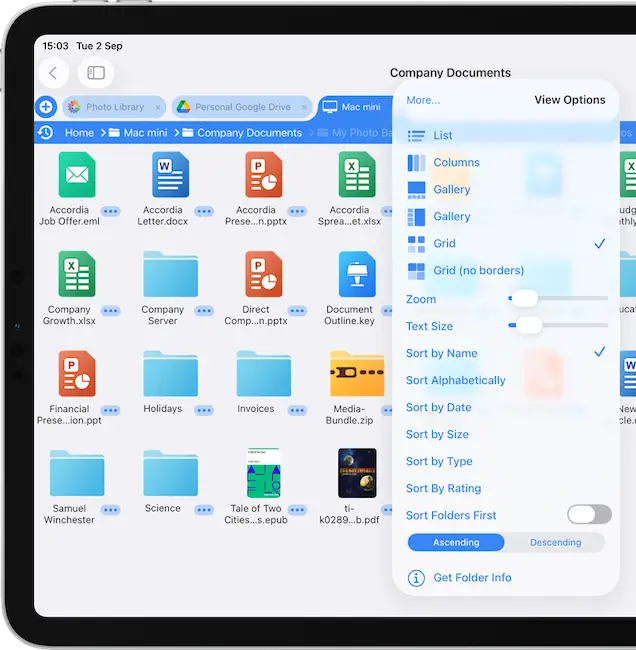Click the More... link
This screenshot has height=650, width=636.
(x=423, y=100)
